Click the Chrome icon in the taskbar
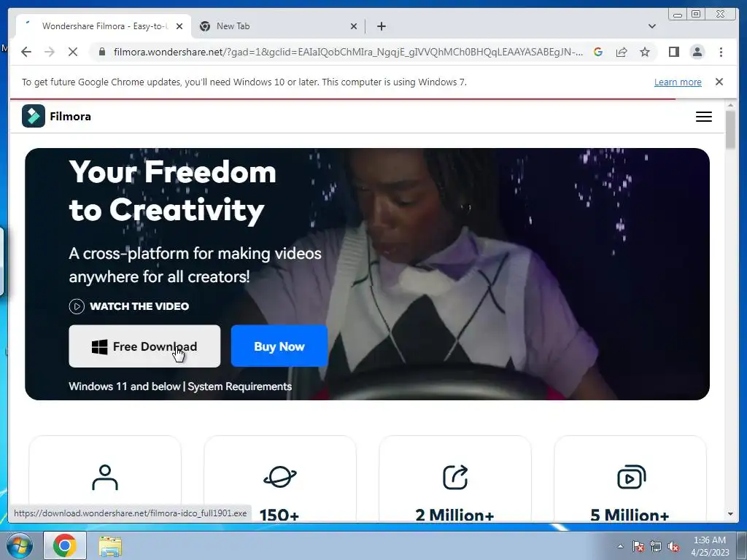The height and width of the screenshot is (560, 747). pyautogui.click(x=65, y=545)
